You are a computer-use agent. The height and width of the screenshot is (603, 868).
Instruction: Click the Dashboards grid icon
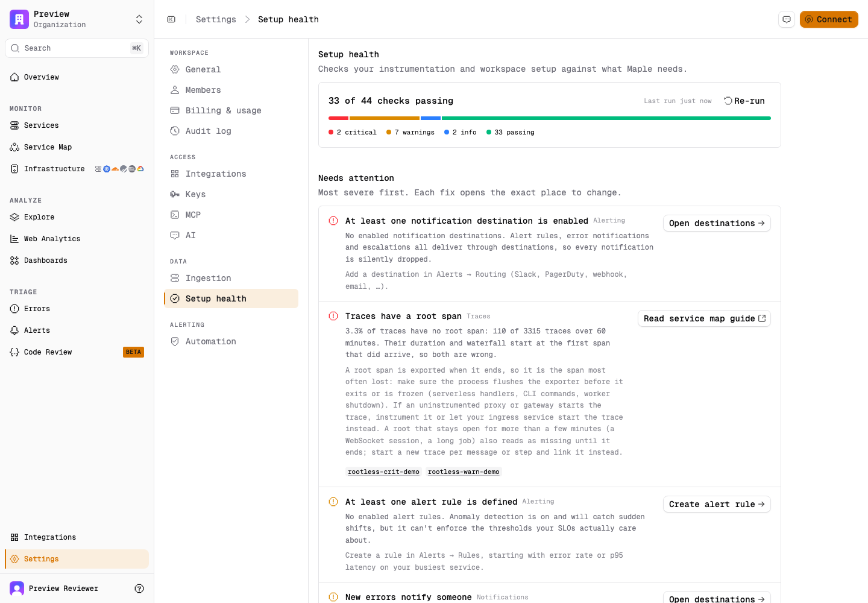[x=14, y=260]
